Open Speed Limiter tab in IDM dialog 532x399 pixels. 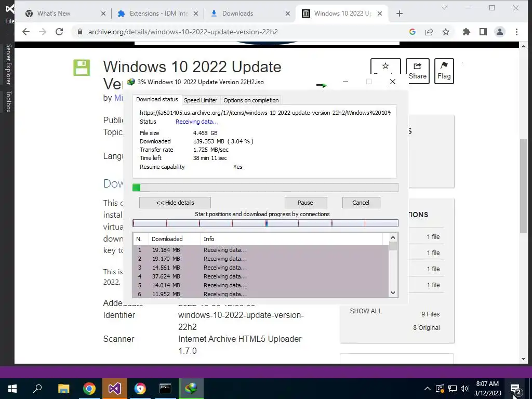201,100
